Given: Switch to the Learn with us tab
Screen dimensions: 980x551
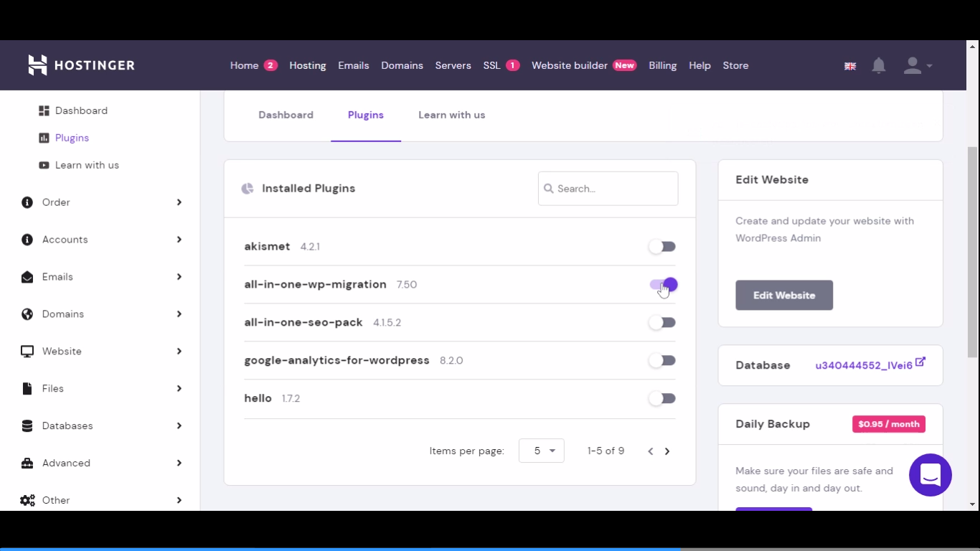Looking at the screenshot, I should tap(451, 115).
